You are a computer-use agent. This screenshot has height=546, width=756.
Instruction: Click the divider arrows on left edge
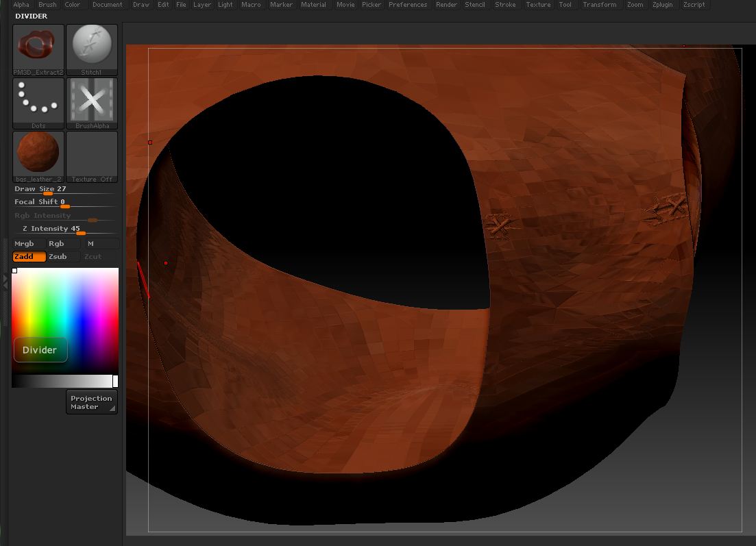point(5,281)
